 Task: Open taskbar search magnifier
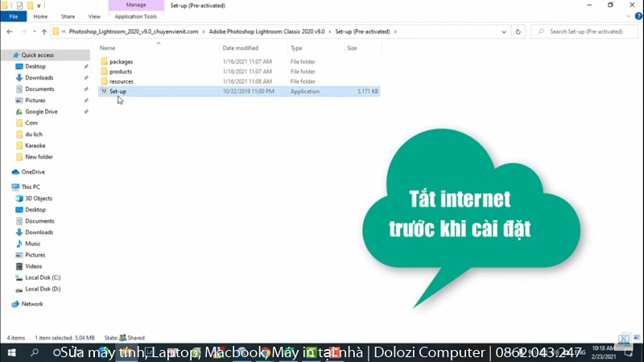35,352
